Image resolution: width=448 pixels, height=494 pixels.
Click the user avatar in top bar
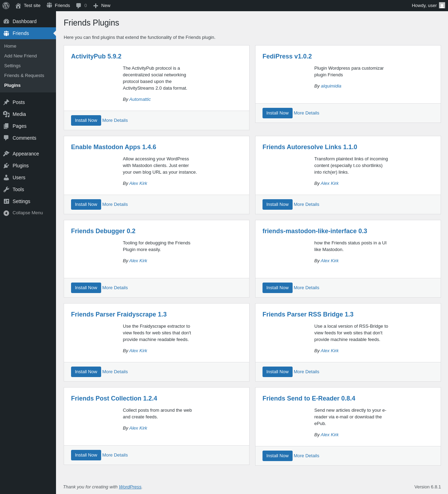(442, 6)
